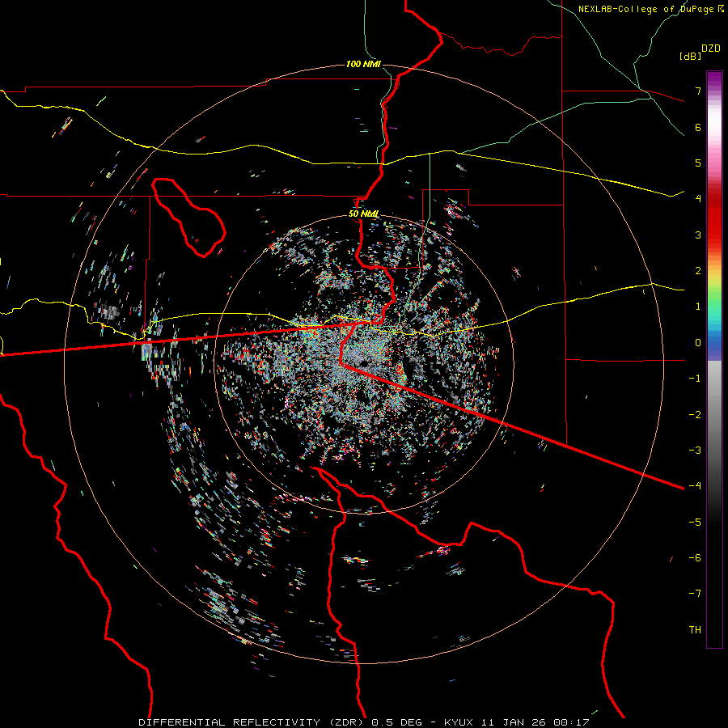This screenshot has width=728, height=728.
Task: Click the legend value -4
Action: point(695,486)
